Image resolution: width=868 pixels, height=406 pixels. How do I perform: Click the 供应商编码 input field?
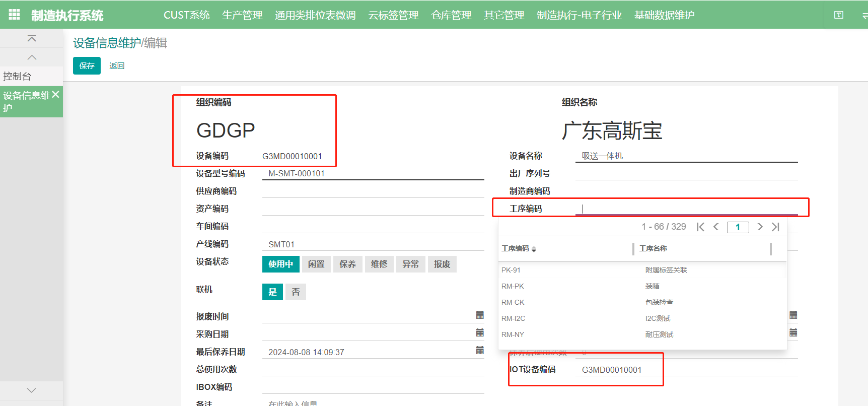click(x=373, y=191)
